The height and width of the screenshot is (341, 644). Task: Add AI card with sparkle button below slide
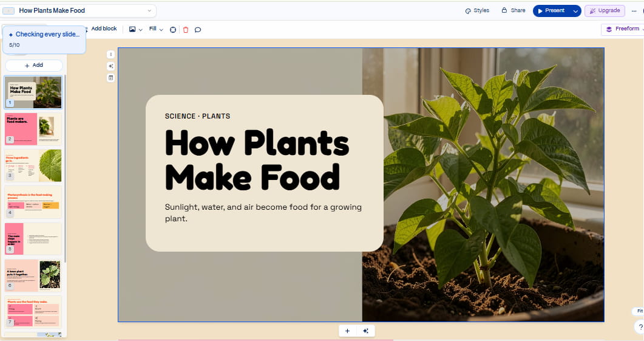tap(365, 331)
